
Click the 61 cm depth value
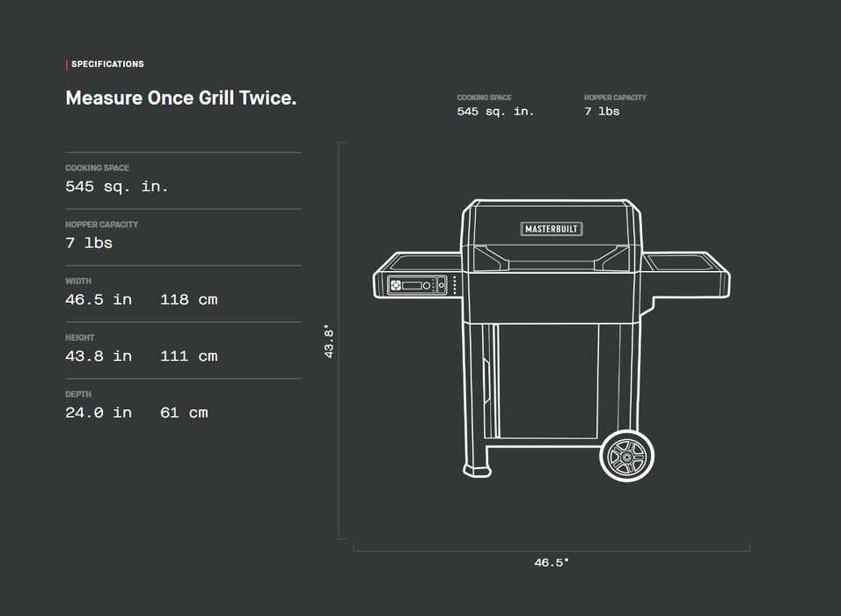coord(184,412)
